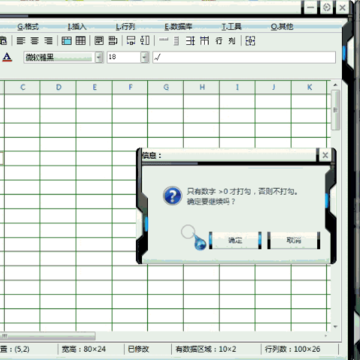This screenshot has width=360, height=360.
Task: Open the L.行列 menu
Action: coord(125,27)
